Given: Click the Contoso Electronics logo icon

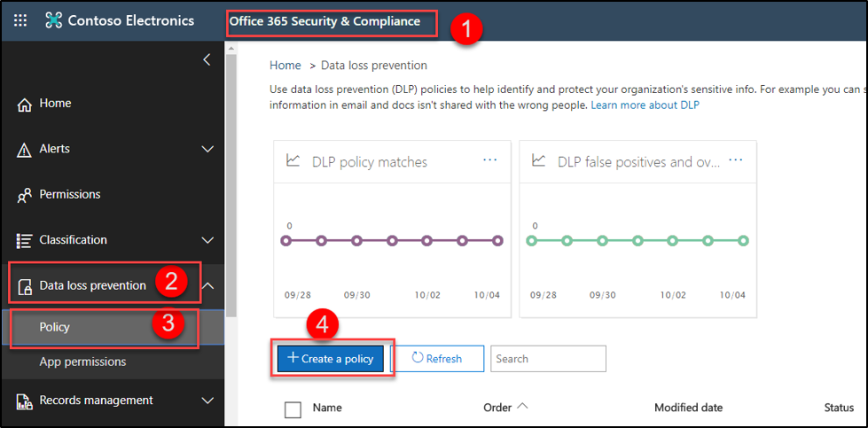Looking at the screenshot, I should 54,20.
